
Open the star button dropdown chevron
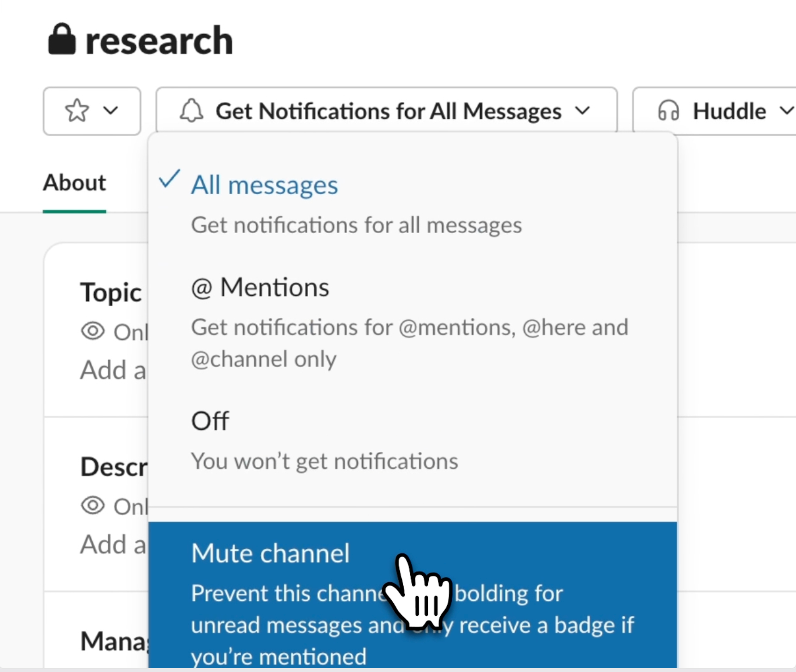click(x=111, y=111)
